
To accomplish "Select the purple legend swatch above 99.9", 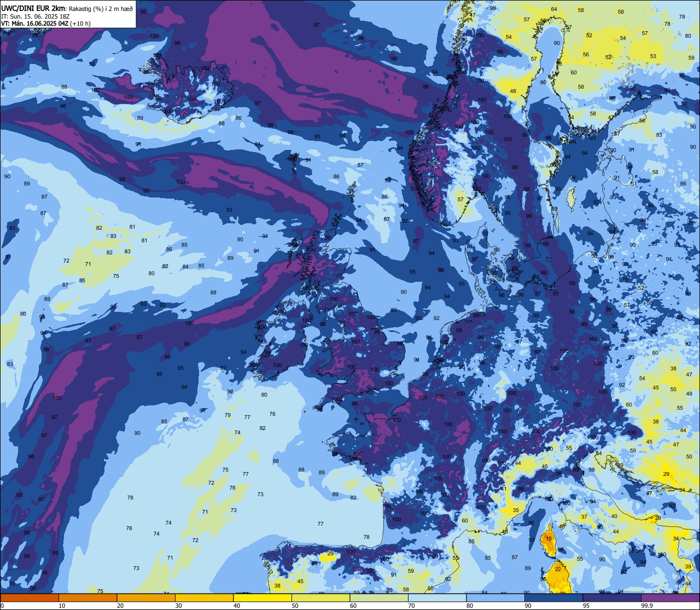I will [670, 597].
